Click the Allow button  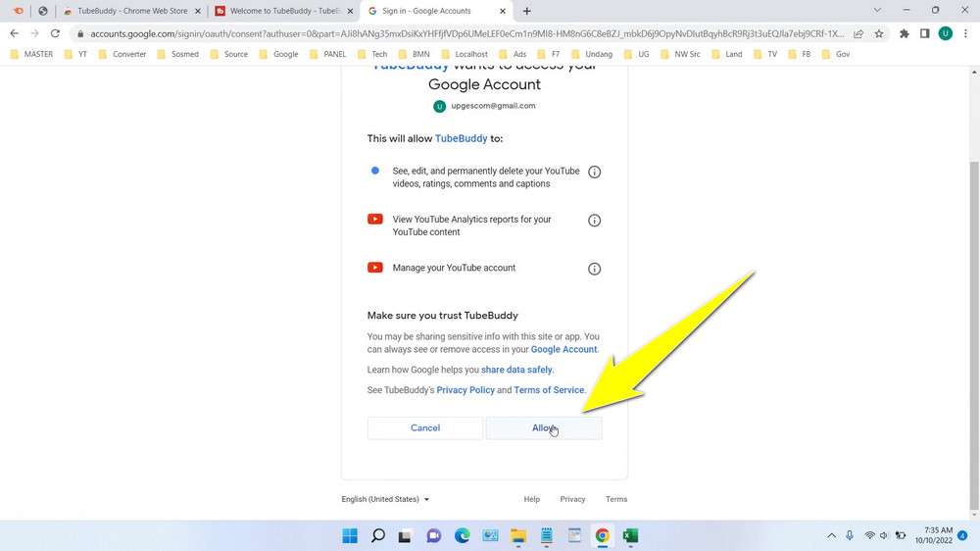(544, 428)
